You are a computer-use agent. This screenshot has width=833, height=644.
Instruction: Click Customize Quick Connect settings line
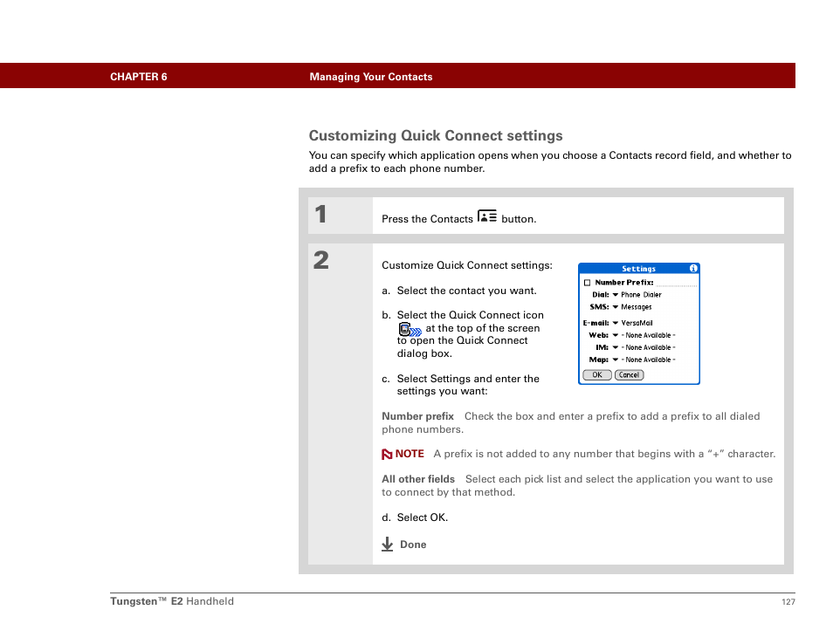467,265
